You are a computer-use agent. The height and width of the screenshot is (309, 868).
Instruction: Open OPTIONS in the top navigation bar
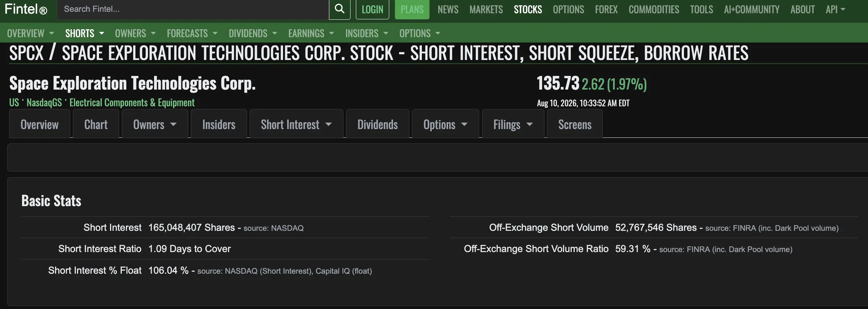pyautogui.click(x=568, y=9)
